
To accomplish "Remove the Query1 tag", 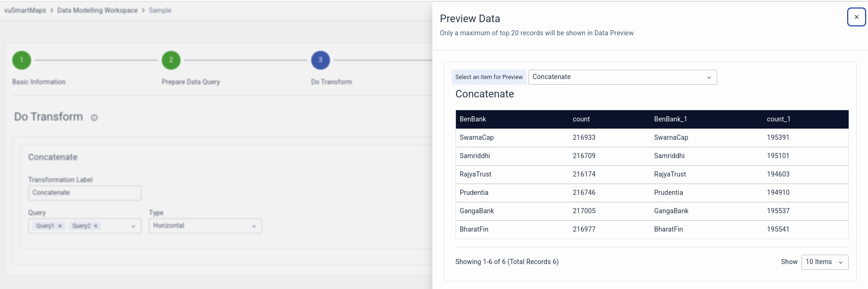I will point(60,226).
